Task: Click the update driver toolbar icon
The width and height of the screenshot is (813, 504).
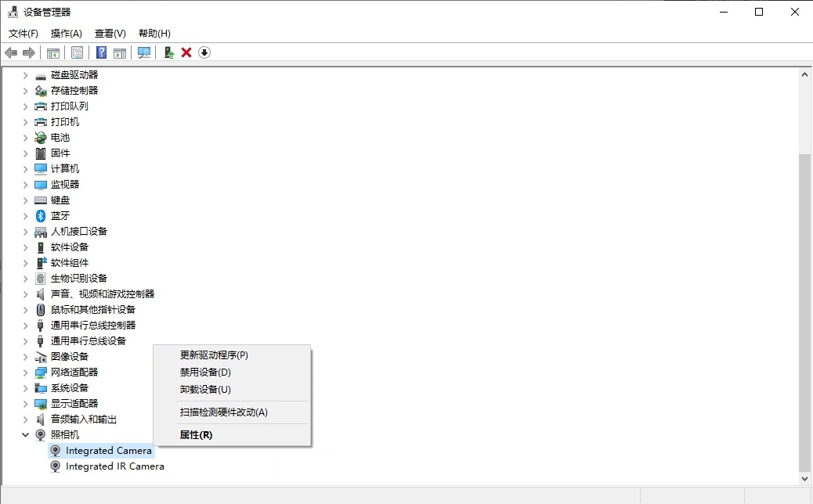Action: click(168, 52)
